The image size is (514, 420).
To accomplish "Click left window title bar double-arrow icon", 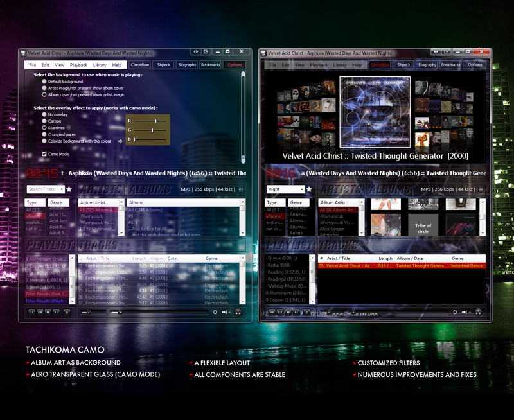I will click(196, 52).
